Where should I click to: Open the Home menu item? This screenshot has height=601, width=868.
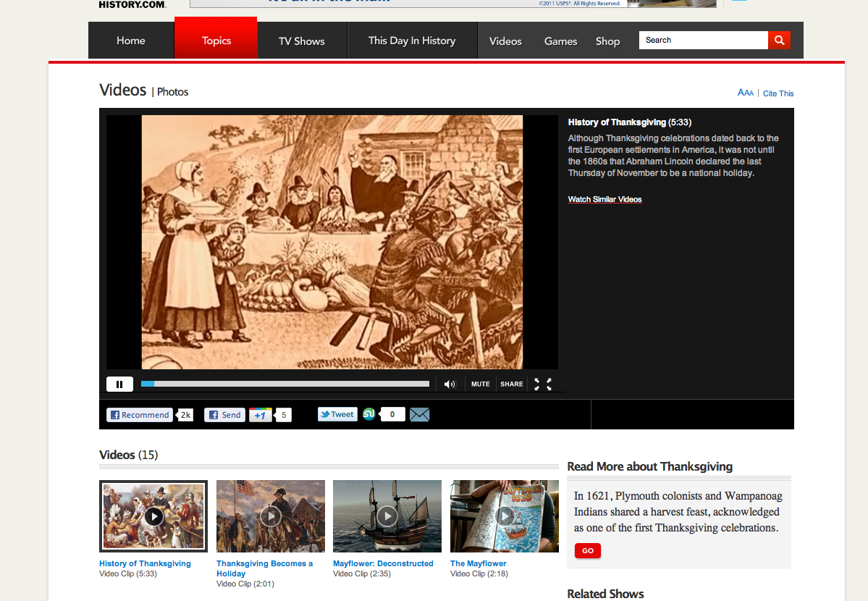(x=130, y=41)
